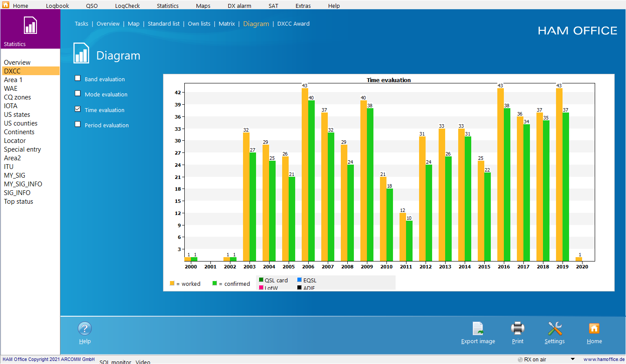Select the Diagram tab
The image size is (626, 364).
point(256,24)
